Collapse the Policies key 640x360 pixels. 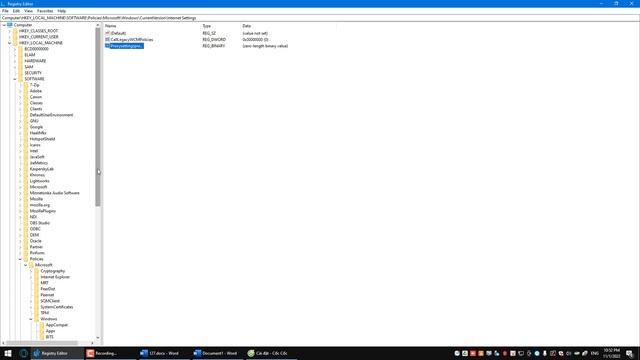pyautogui.click(x=20, y=259)
